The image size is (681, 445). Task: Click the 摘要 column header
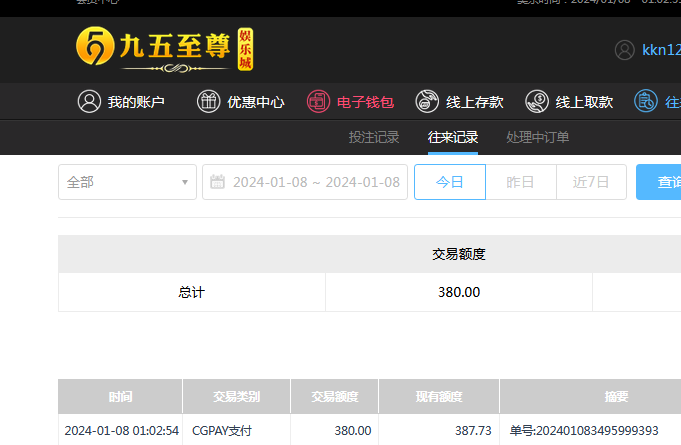coord(616,396)
